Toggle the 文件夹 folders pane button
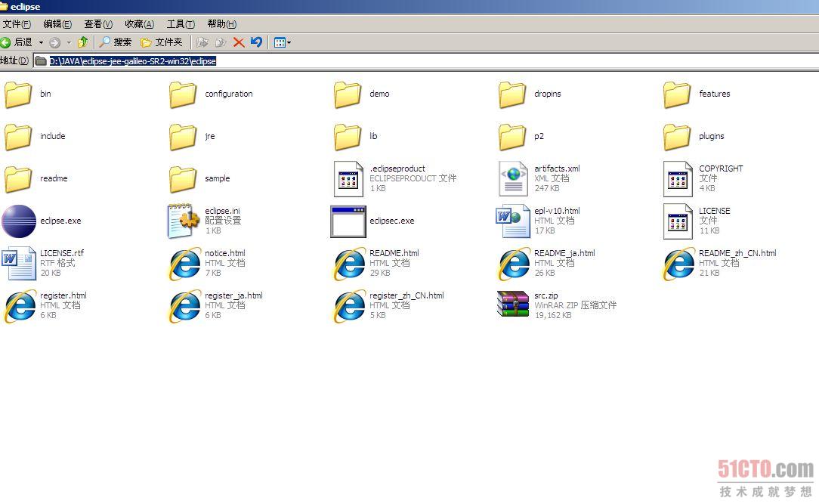This screenshot has width=819, height=504. [162, 42]
